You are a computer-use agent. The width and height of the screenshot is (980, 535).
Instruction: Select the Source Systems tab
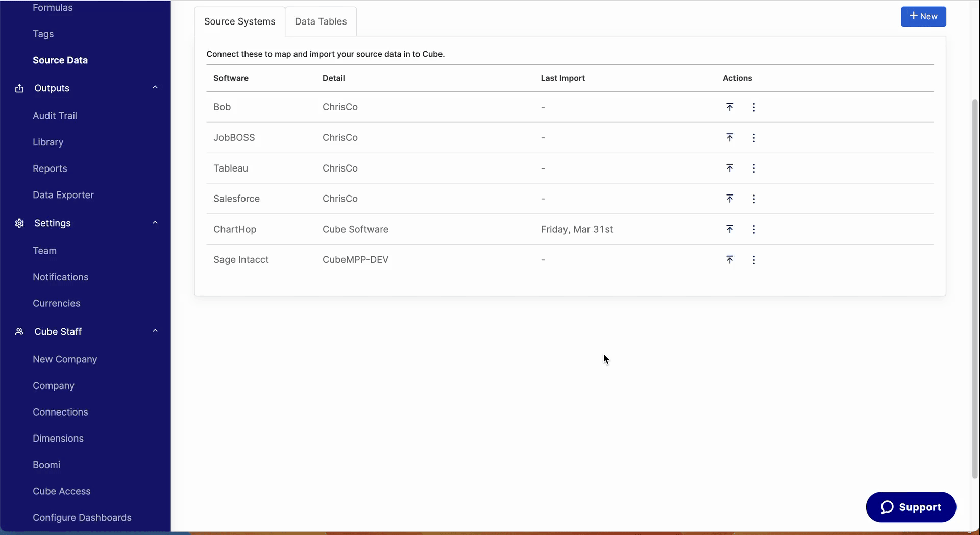click(239, 21)
